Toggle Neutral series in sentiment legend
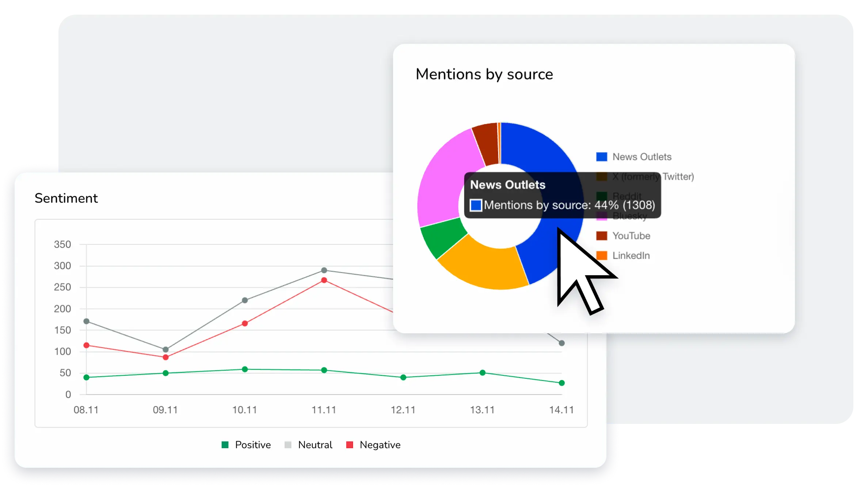The width and height of the screenshot is (868, 497). [315, 445]
